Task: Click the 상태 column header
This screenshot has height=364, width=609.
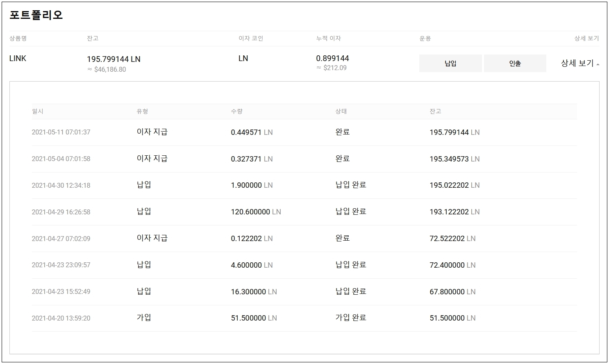Action: [341, 111]
